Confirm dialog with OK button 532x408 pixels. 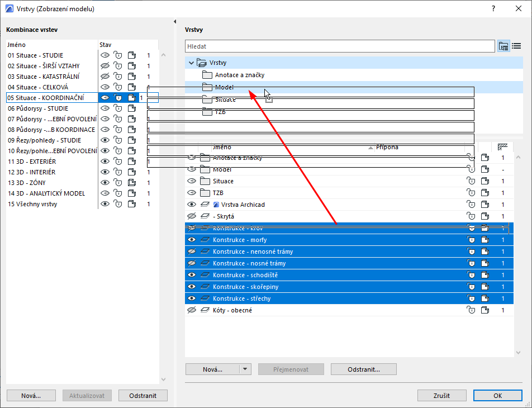[498, 396]
